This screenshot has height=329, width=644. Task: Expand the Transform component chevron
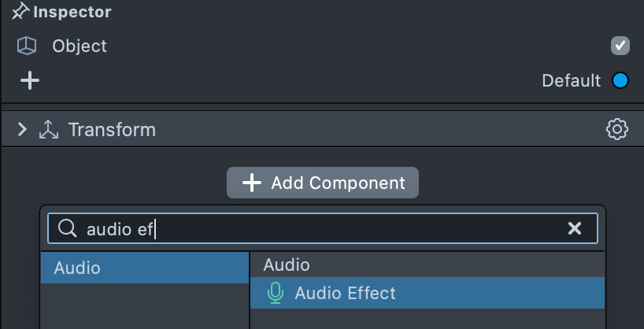(22, 129)
